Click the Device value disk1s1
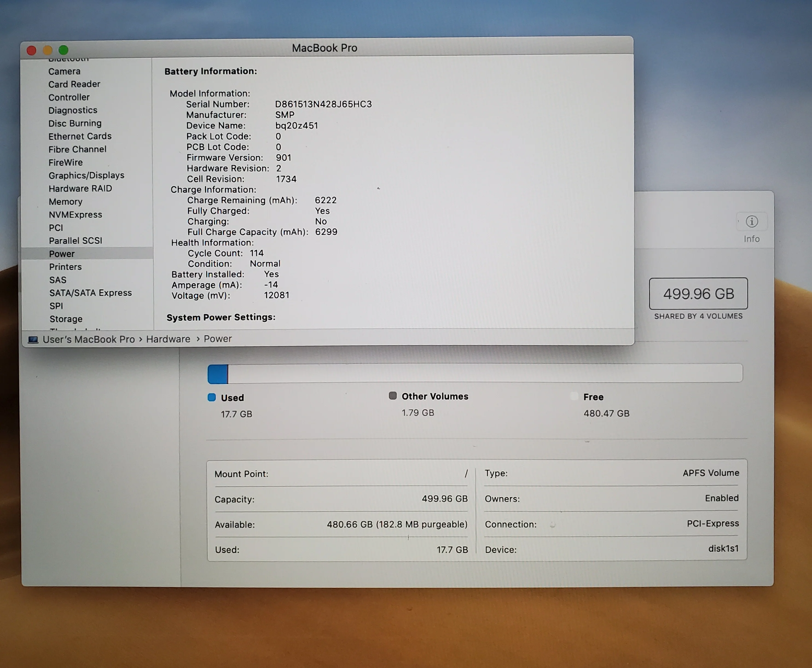 (723, 549)
